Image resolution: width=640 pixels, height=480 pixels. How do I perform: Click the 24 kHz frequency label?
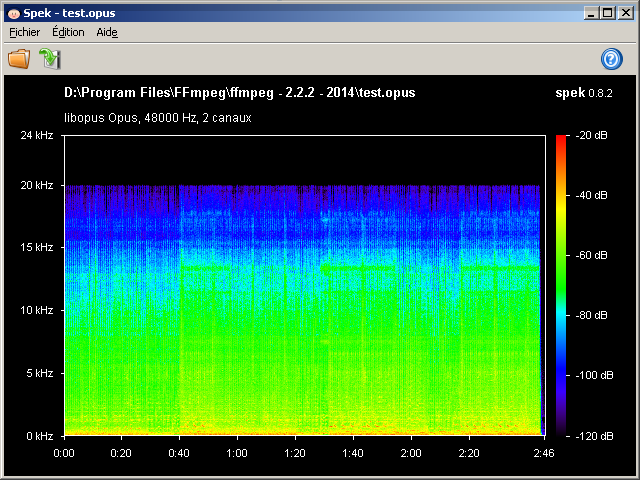(x=37, y=135)
